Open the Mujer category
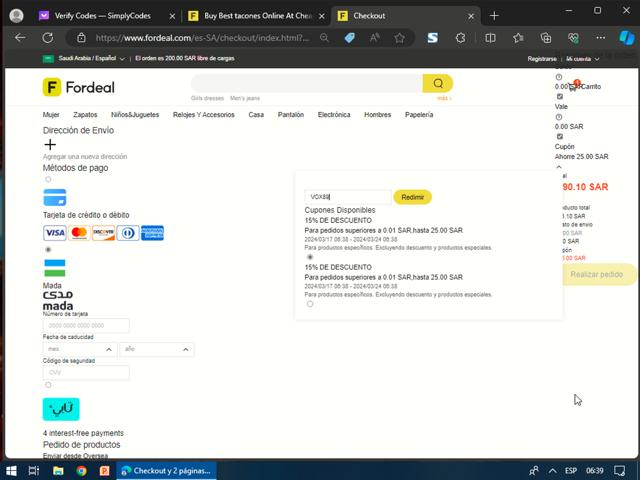Screen dimensions: 640x480 [51, 115]
